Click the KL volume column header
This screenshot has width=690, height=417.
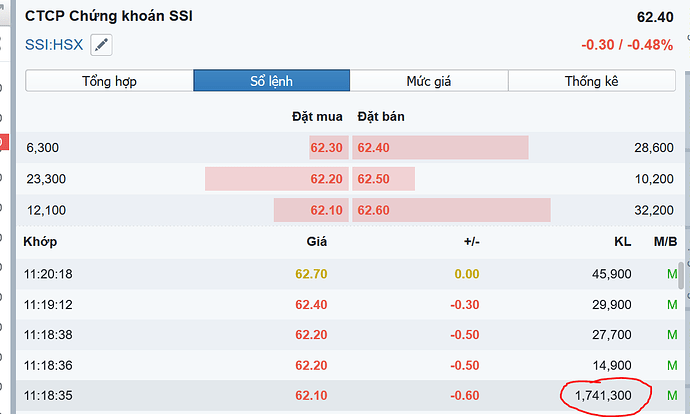(x=621, y=241)
